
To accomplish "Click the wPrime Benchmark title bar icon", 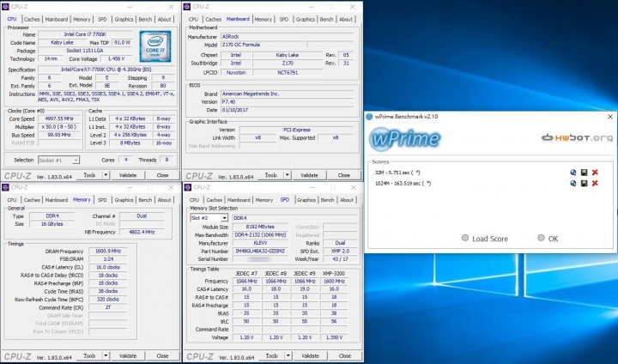I will click(x=369, y=117).
